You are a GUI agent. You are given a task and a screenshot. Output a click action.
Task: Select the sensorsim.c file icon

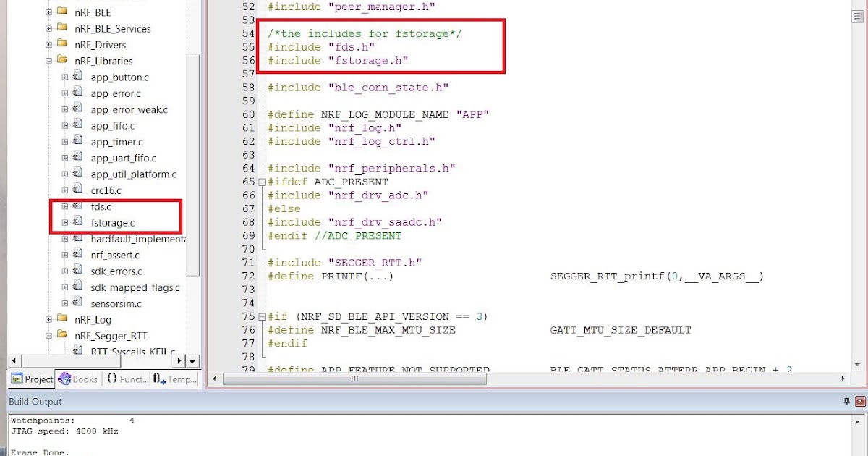tap(77, 303)
